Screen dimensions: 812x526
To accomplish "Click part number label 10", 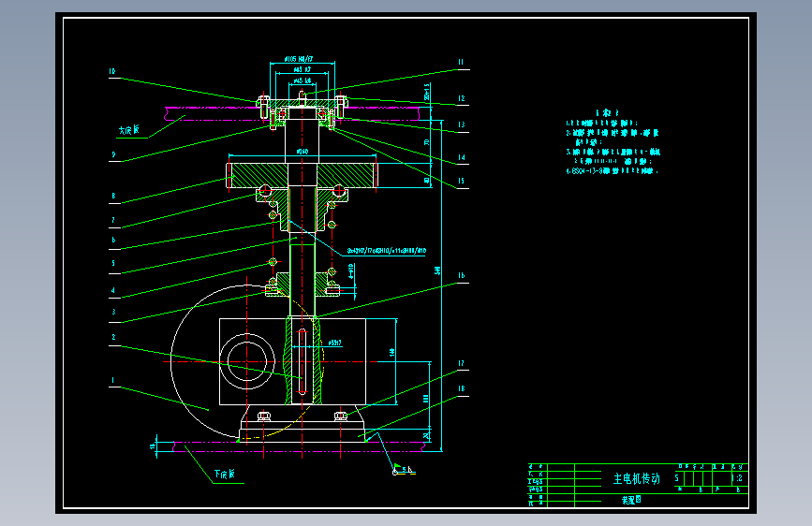I will (x=112, y=71).
